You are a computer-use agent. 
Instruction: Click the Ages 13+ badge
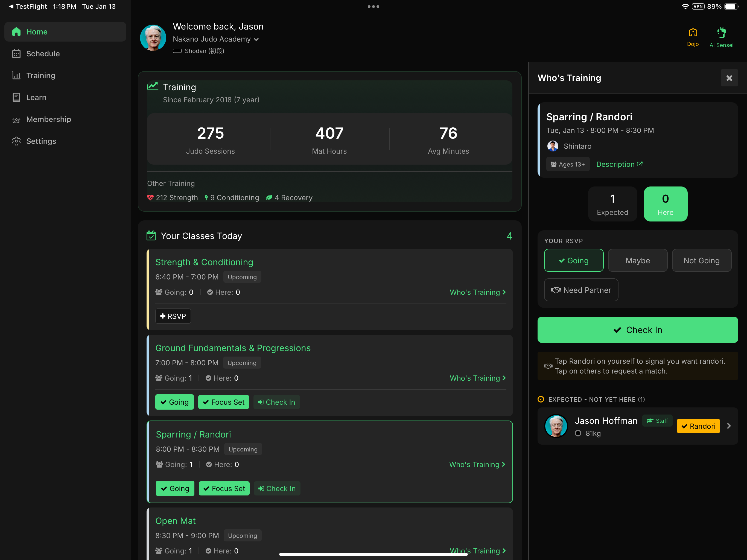point(568,164)
